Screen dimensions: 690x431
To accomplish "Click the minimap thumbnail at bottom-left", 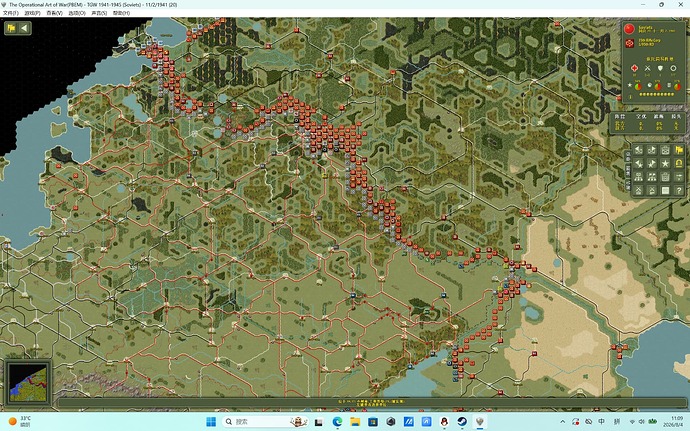I will coord(28,383).
